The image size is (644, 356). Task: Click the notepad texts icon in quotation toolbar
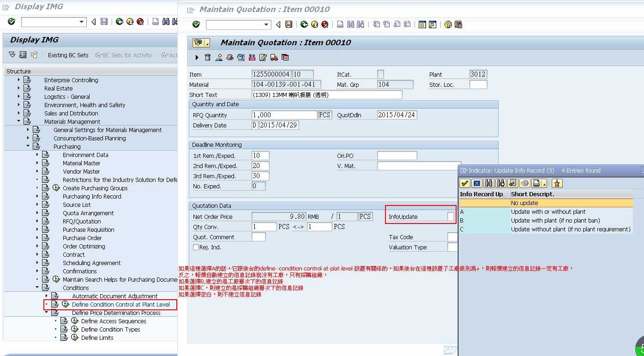[263, 57]
